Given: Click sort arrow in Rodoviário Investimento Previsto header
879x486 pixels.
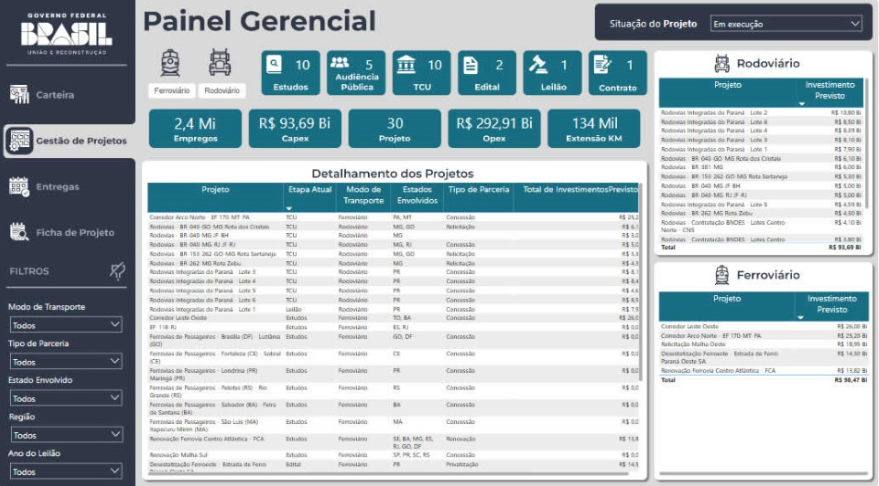Looking at the screenshot, I should (x=802, y=104).
